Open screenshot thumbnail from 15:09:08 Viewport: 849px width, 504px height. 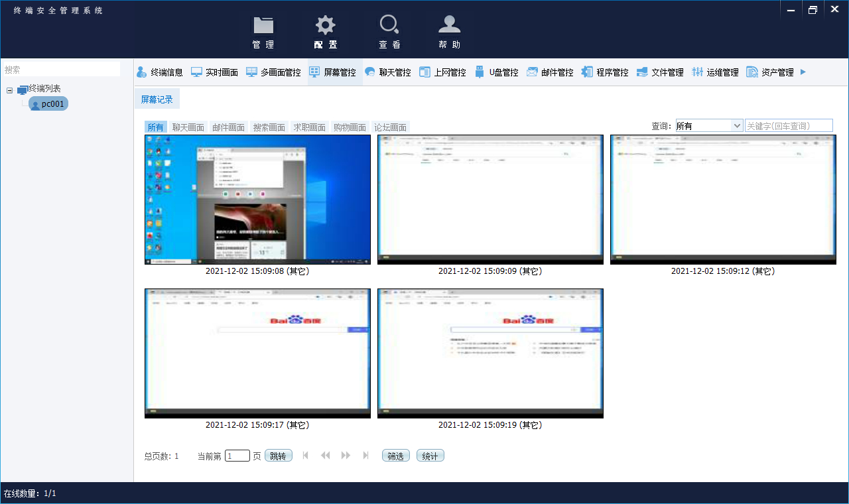[x=257, y=200]
